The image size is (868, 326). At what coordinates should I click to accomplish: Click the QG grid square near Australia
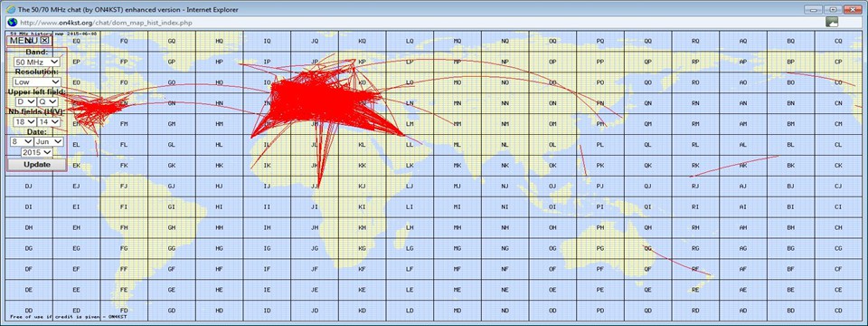click(647, 248)
